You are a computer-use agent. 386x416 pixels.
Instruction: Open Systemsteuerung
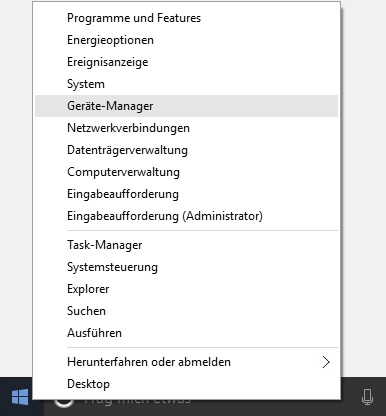pos(186,267)
